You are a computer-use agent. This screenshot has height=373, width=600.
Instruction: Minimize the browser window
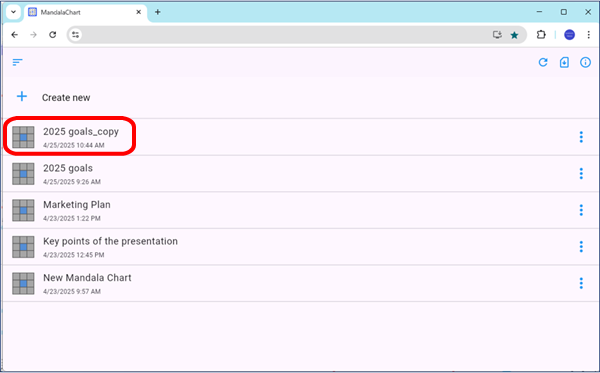(540, 12)
